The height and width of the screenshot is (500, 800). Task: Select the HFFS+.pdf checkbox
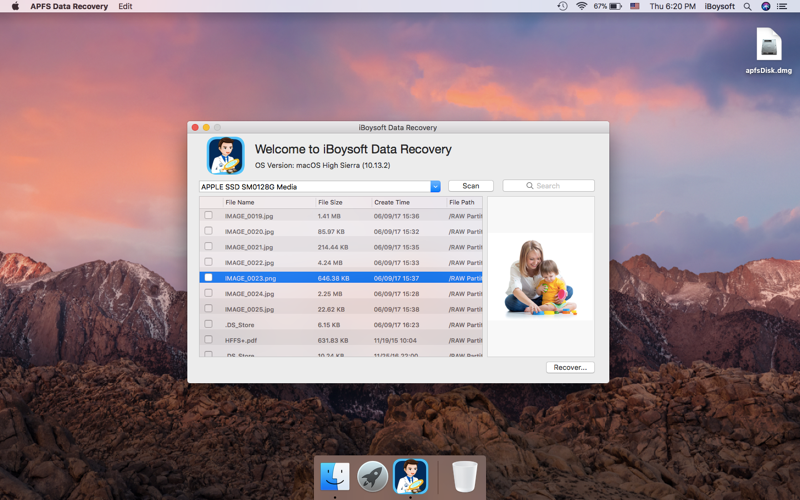coord(209,340)
